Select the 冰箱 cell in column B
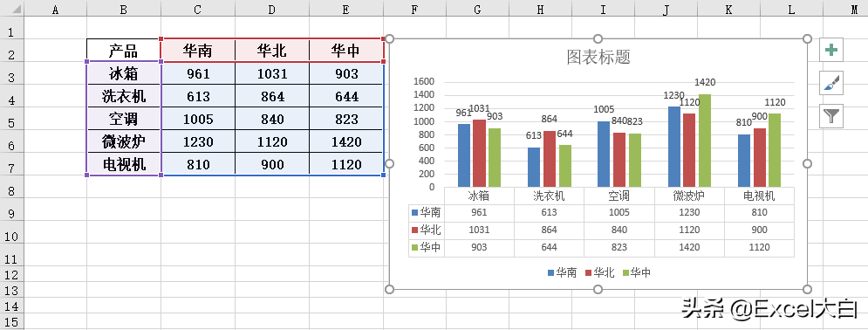This screenshot has width=868, height=330. pos(124,73)
